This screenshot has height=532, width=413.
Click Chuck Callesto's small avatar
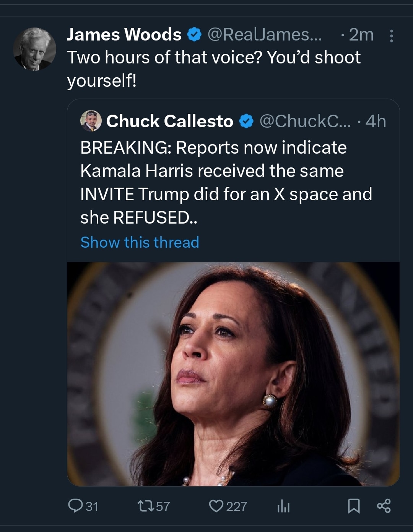[91, 121]
